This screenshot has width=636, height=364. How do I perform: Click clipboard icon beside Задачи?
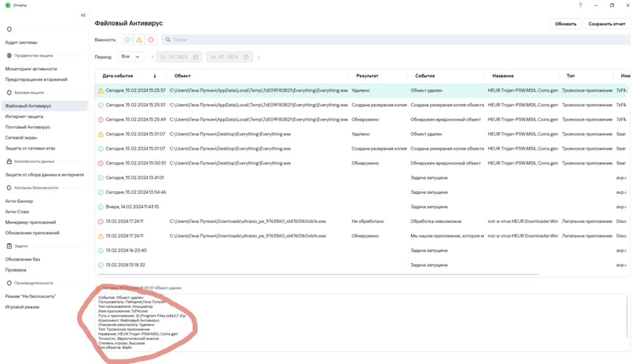point(10,246)
